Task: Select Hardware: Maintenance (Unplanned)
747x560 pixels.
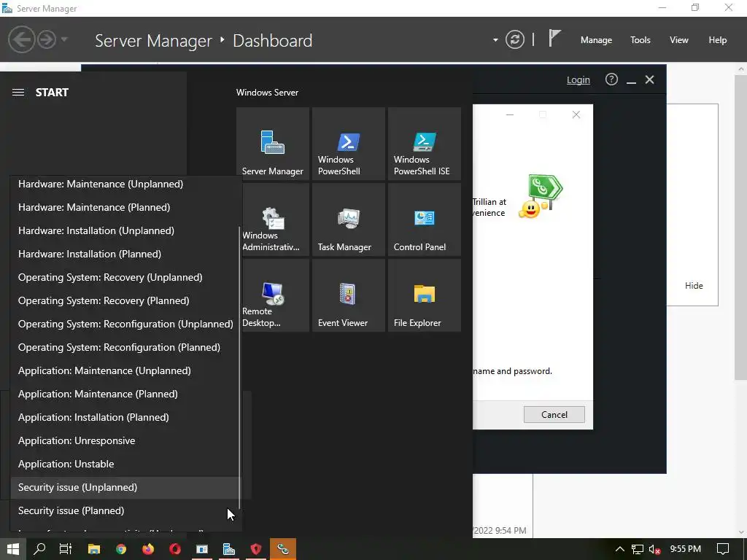Action: (x=125, y=184)
